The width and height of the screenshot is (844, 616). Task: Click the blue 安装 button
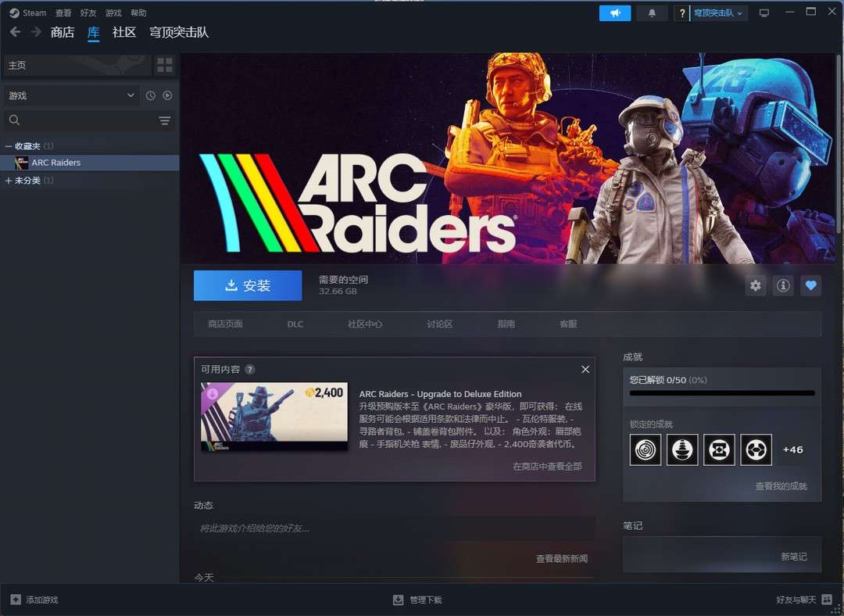[x=248, y=286]
